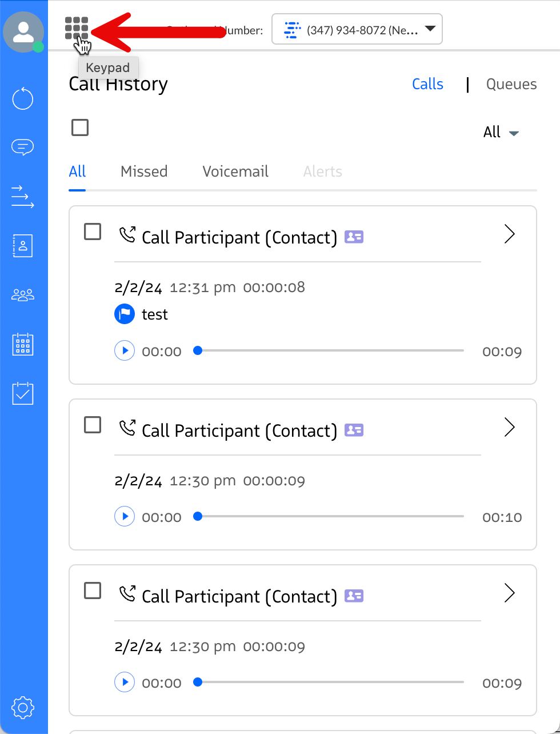Viewport: 560px width, 734px height.
Task: Switch to the Voicemail tab
Action: coord(235,171)
